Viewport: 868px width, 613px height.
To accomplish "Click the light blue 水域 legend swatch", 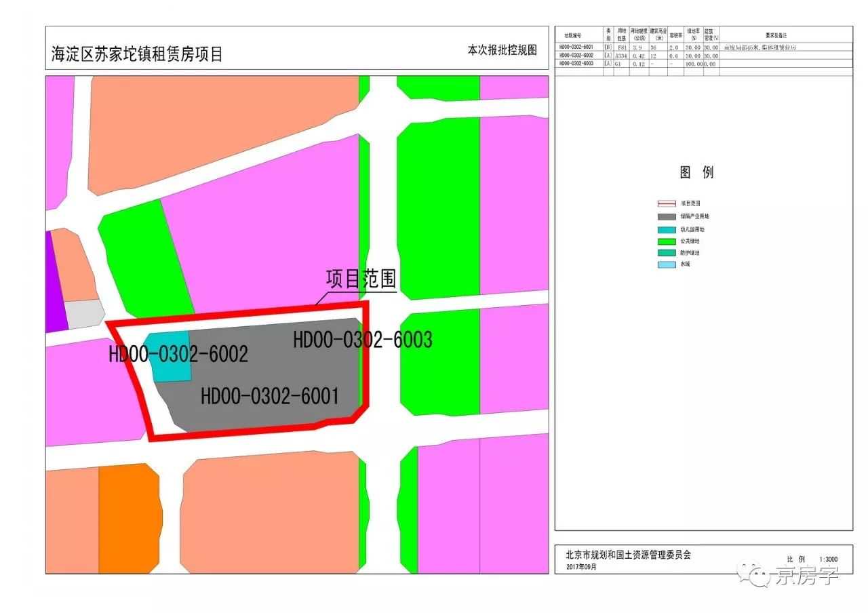I will click(x=667, y=264).
